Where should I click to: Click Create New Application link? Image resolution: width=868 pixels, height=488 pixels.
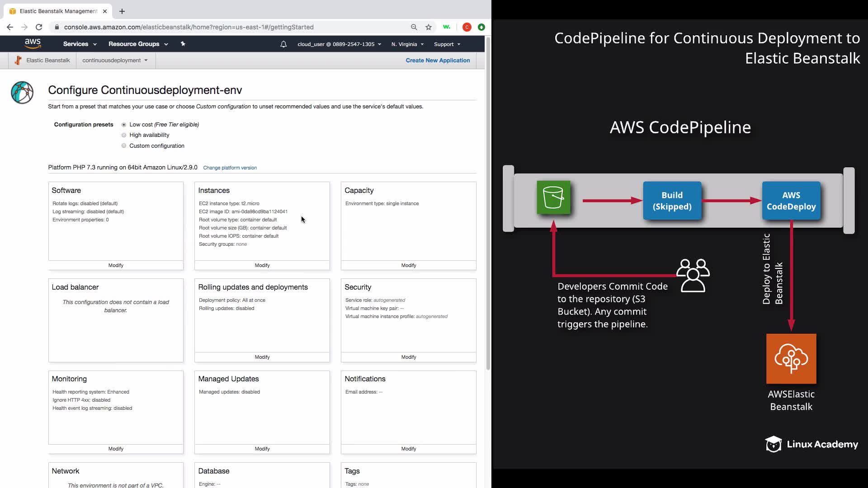pyautogui.click(x=437, y=61)
